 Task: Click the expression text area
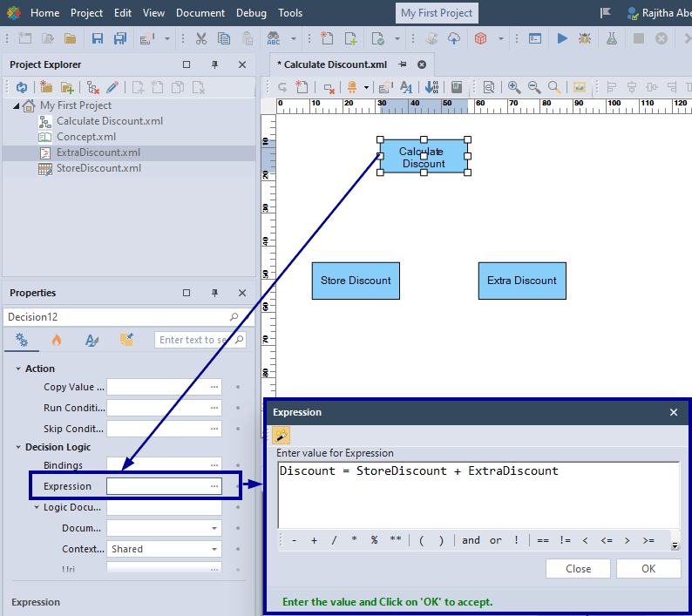click(478, 495)
